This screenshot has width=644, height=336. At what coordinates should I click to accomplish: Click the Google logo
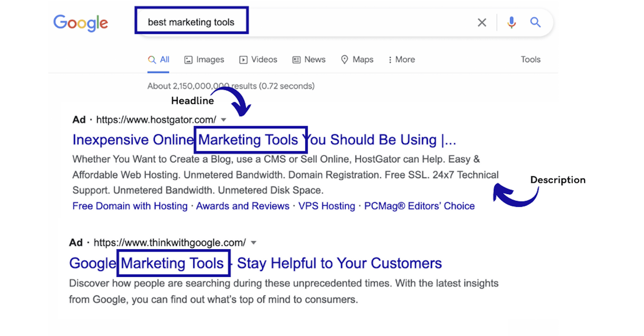point(80,23)
